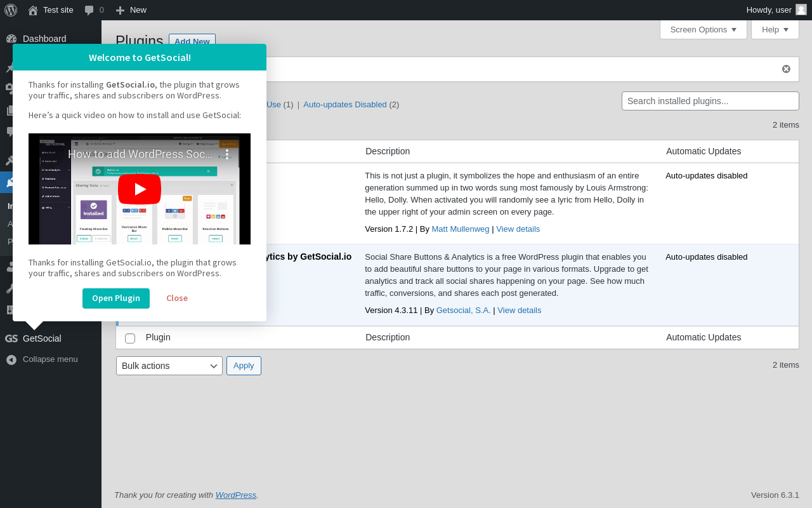The width and height of the screenshot is (812, 508).
Task: View details next to Getsocial, S.A.
Action: tap(520, 311)
